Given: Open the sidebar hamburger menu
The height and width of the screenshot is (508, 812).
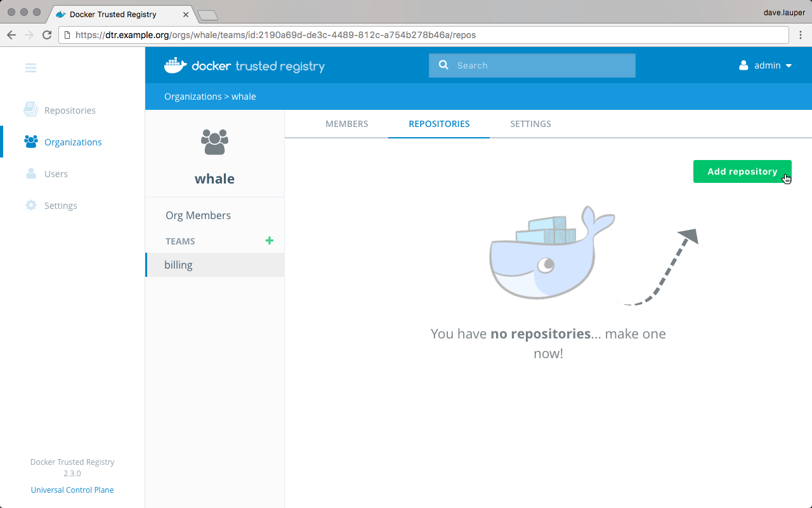Looking at the screenshot, I should 30,67.
